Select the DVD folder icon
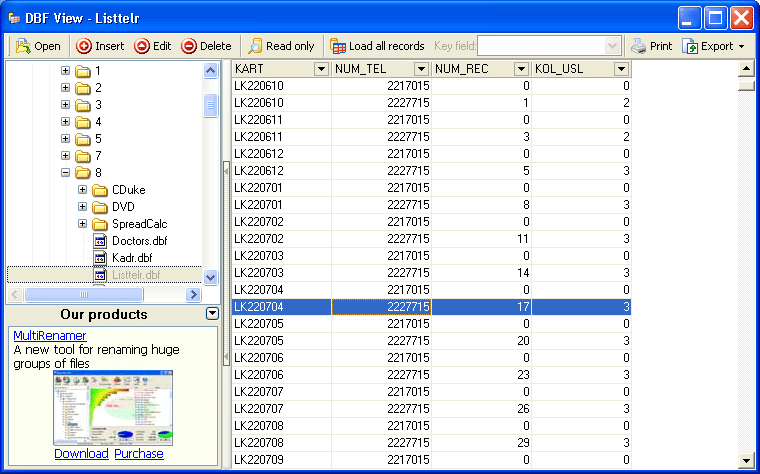760x474 pixels. click(100, 207)
